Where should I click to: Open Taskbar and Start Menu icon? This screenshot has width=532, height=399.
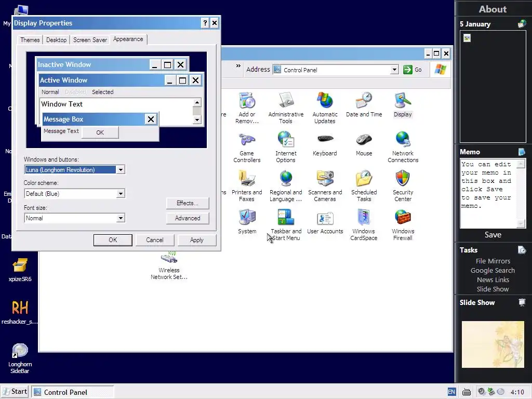tap(286, 225)
